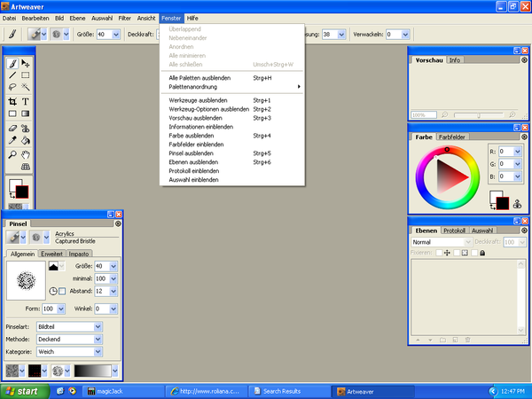532x399 pixels.
Task: Expand the Pinselart Bildteil dropdown
Action: click(98, 326)
